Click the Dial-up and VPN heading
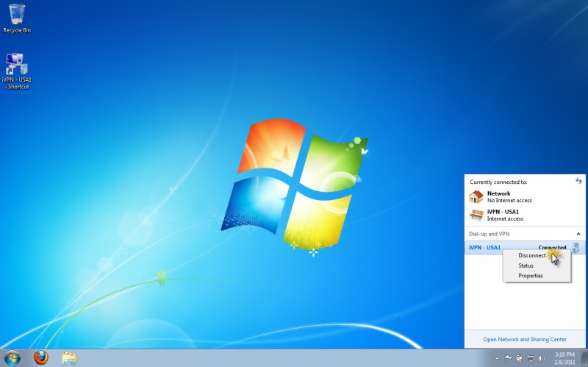Viewport: 588px width, 367px height. [489, 234]
